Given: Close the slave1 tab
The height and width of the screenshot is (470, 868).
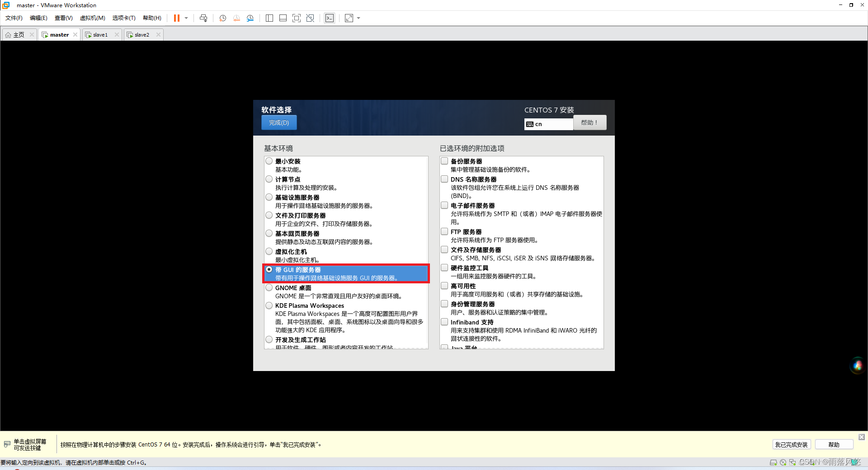Looking at the screenshot, I should [117, 34].
